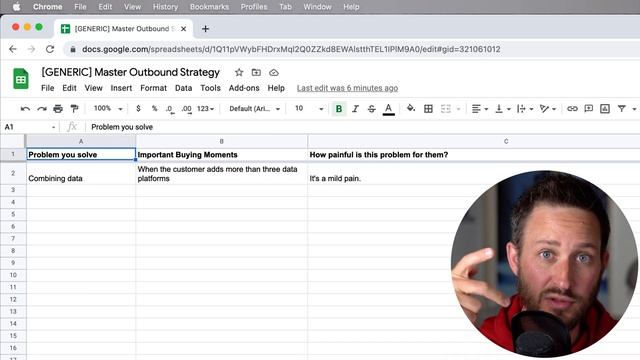The height and width of the screenshot is (360, 640).
Task: Open the text color picker
Action: [389, 109]
